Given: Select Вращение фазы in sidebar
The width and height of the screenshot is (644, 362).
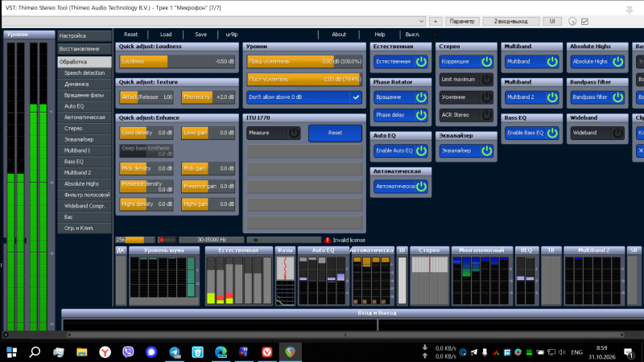Looking at the screenshot, I should 85,95.
